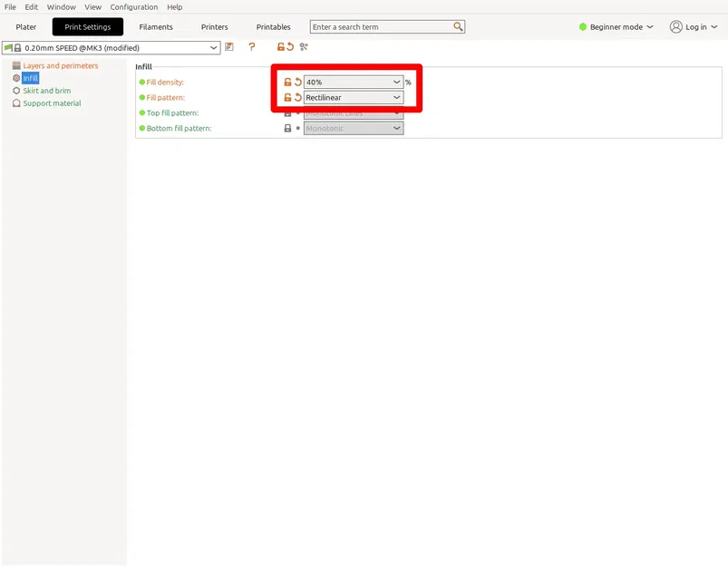
Task: Switch to the Printers tab
Action: point(215,27)
